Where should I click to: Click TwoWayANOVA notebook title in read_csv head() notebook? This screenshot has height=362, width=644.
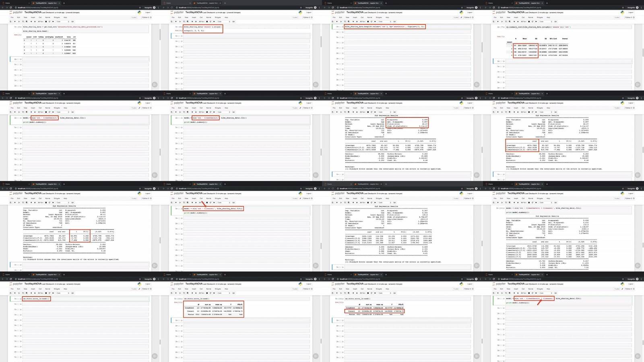[x=33, y=12]
